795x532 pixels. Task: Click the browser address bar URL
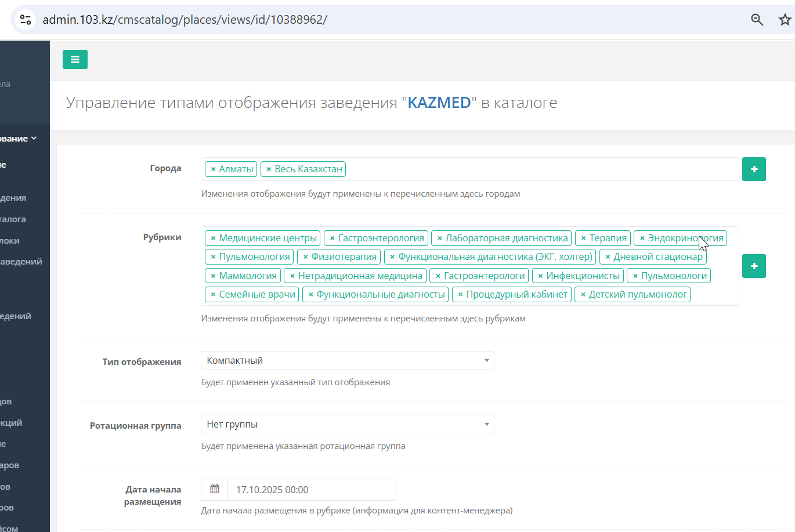(x=185, y=20)
